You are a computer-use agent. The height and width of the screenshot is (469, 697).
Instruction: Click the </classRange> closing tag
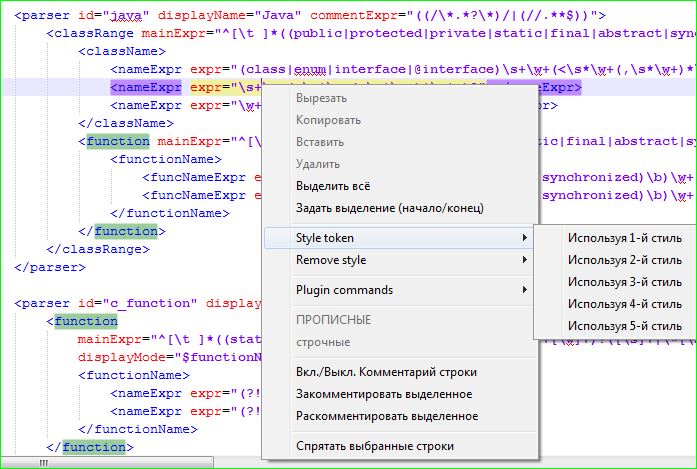pyautogui.click(x=98, y=249)
